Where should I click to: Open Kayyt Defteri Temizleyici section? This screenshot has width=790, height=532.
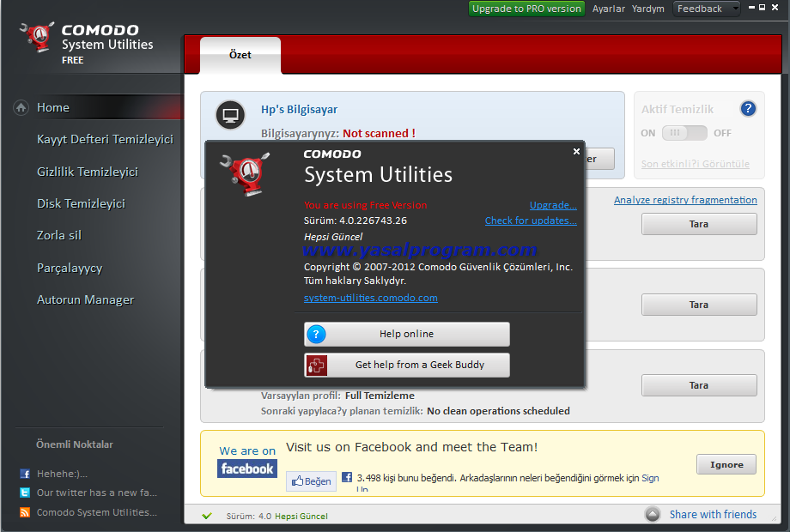coord(105,139)
